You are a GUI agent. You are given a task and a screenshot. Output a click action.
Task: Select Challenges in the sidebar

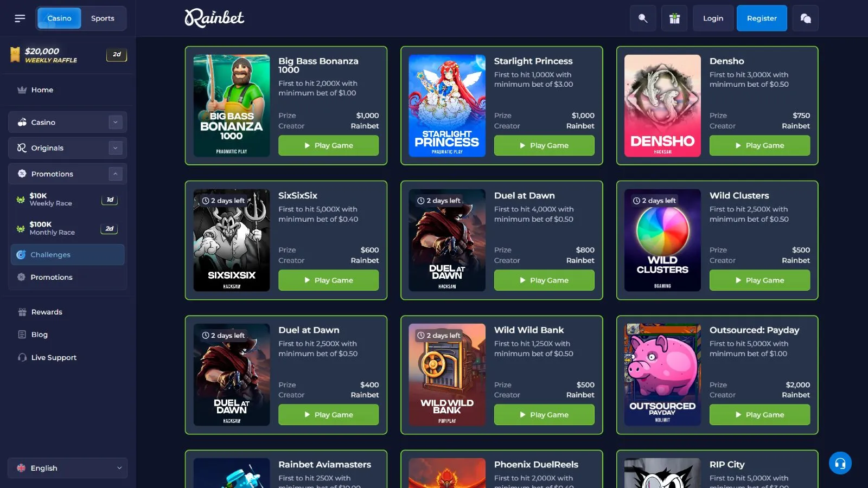(x=68, y=255)
